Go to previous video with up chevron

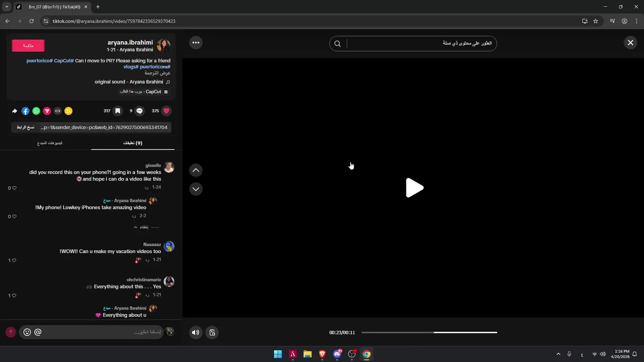click(196, 170)
